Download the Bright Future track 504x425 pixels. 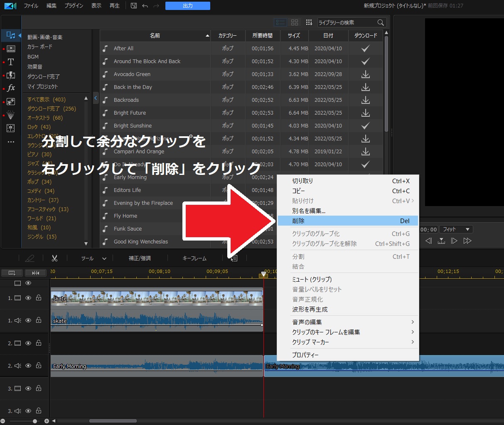pyautogui.click(x=366, y=113)
